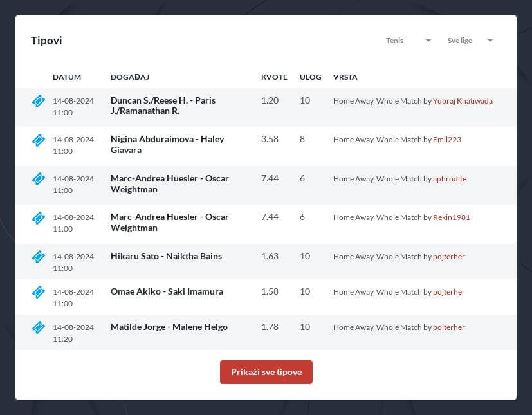Screen dimensions: 532x415
Task: Open Hikaru Sato - Naiktha Bains event
Action: (x=166, y=257)
